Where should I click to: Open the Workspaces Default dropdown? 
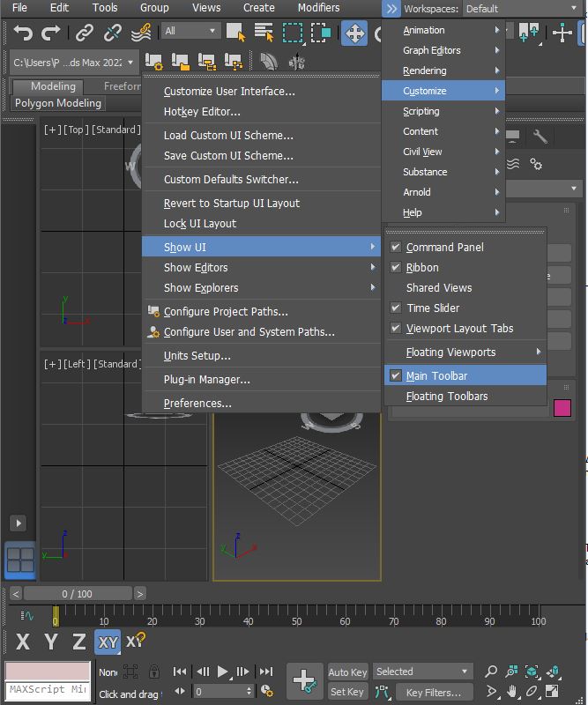(x=522, y=9)
